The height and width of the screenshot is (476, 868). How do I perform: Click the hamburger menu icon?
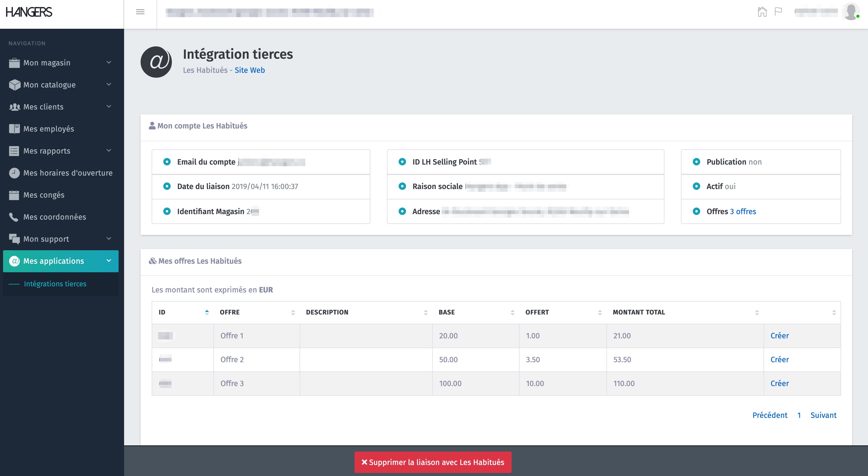coord(140,12)
